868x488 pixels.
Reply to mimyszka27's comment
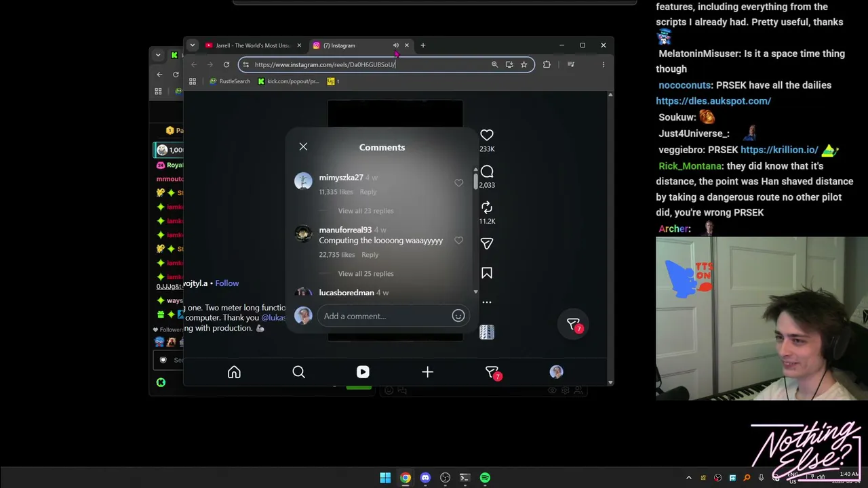tap(368, 192)
